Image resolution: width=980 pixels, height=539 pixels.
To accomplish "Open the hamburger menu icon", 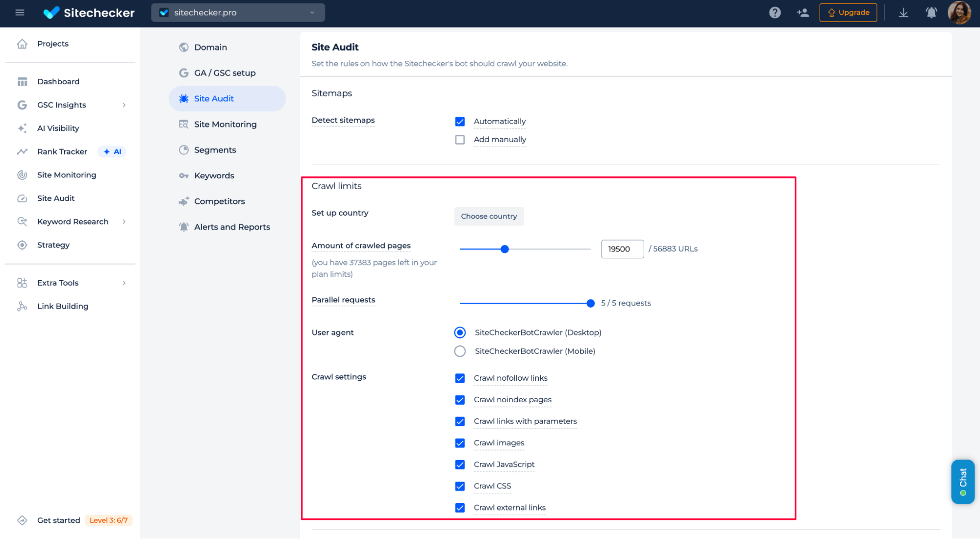I will [20, 12].
